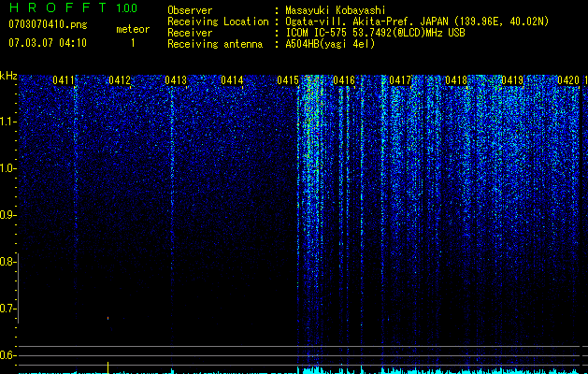
Task: Click the orange meteor echo dot near 0412
Action: 108,318
